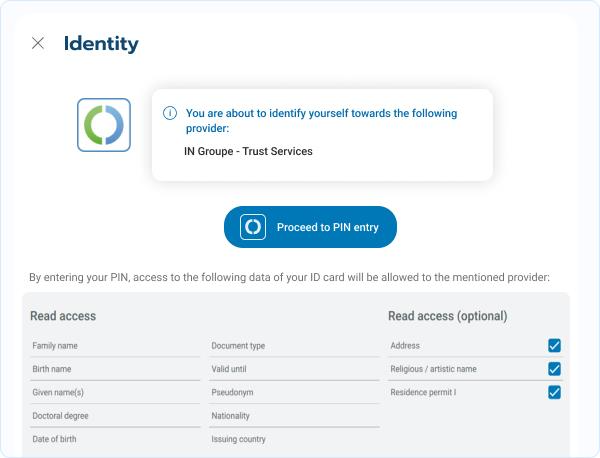Click the circular icon inside the PIN button
600x458 pixels.
click(253, 227)
